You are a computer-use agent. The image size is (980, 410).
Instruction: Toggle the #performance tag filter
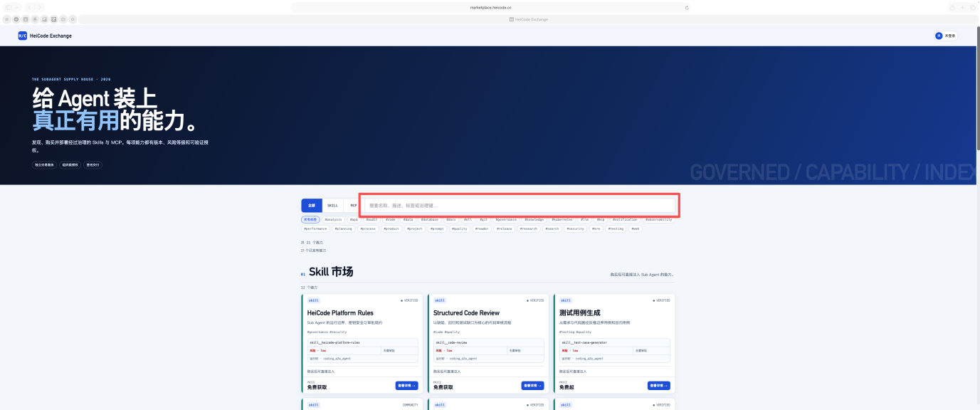tap(315, 228)
